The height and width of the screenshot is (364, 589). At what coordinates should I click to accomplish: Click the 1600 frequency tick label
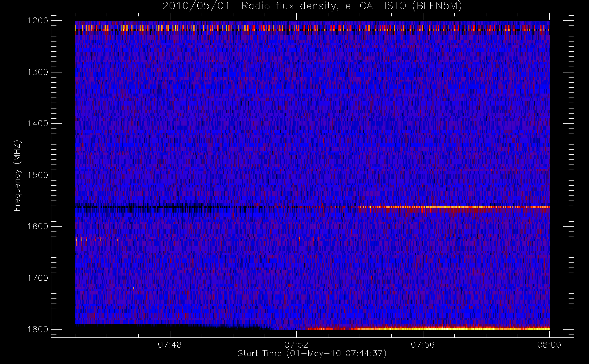[x=38, y=226]
